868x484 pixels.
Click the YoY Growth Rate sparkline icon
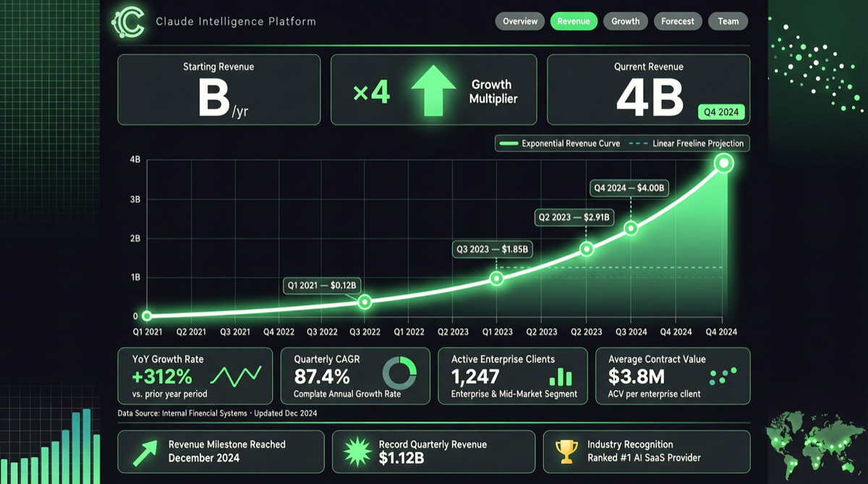[x=236, y=375]
